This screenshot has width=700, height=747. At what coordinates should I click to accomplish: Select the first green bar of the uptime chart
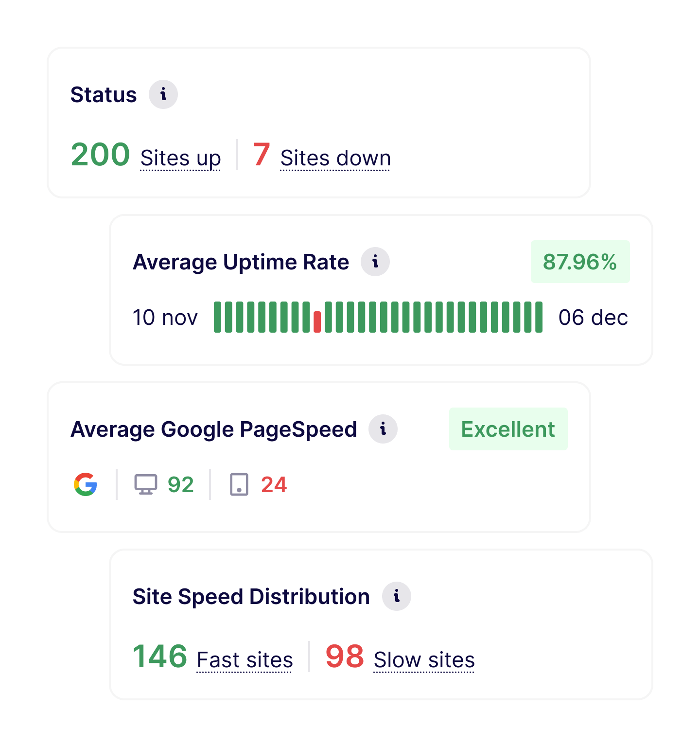coord(217,317)
